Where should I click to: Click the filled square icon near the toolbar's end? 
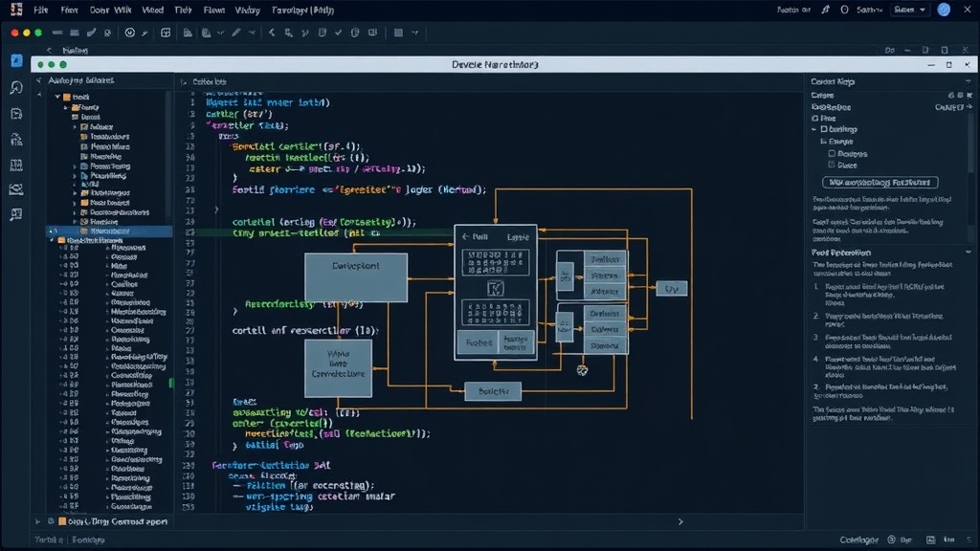click(398, 33)
